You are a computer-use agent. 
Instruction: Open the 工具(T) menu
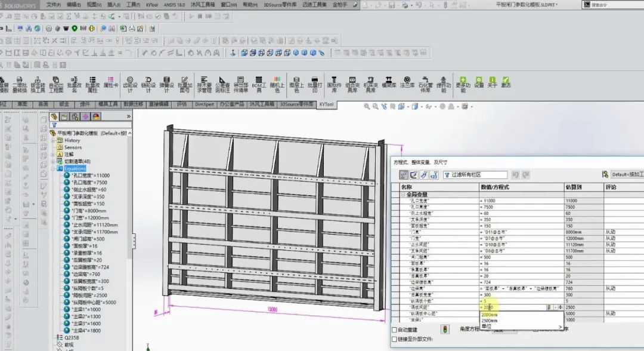coord(133,5)
